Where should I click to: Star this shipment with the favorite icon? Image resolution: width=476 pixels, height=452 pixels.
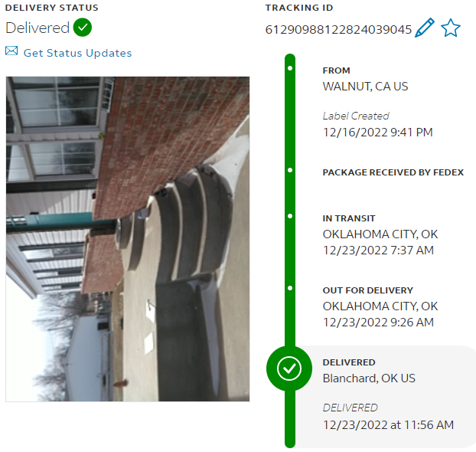coord(451,28)
